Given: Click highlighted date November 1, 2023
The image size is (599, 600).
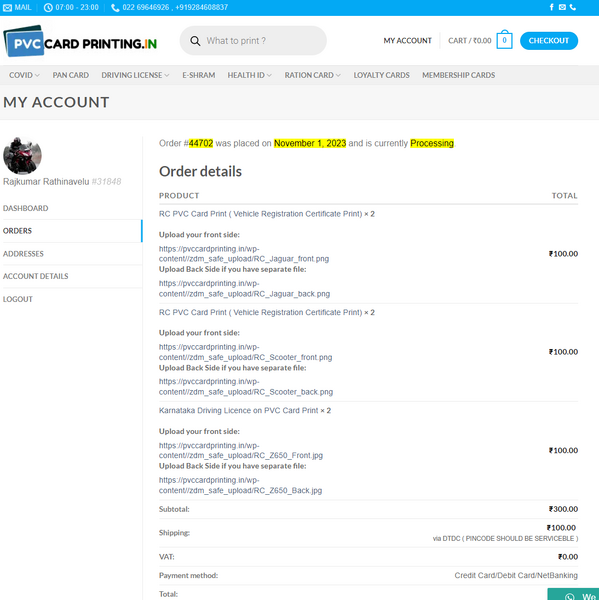Looking at the screenshot, I should [x=310, y=143].
